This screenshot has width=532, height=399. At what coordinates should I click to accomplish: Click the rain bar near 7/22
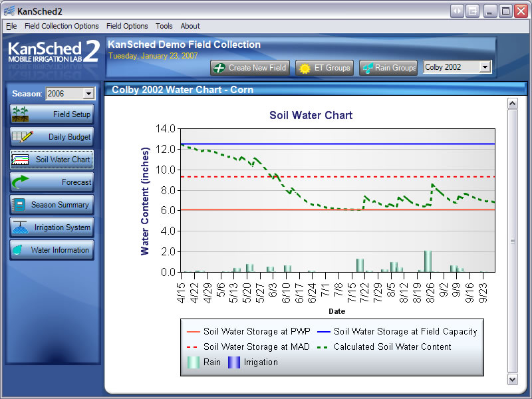360,265
